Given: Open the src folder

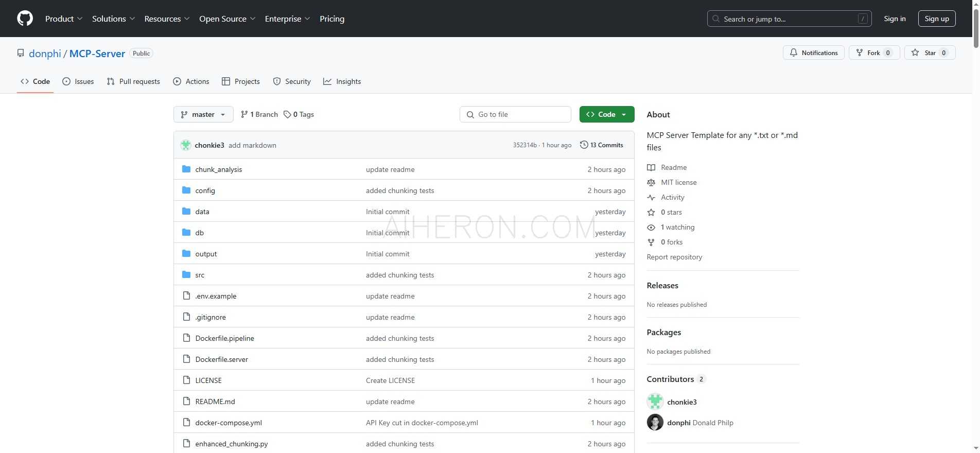Looking at the screenshot, I should pos(200,275).
